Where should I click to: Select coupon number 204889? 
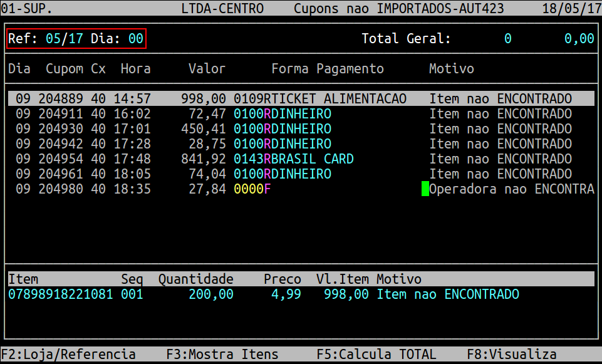pyautogui.click(x=61, y=99)
